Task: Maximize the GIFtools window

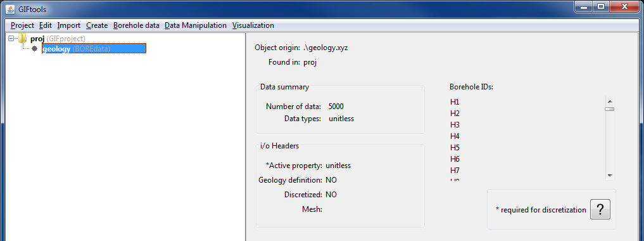Action: (x=600, y=6)
